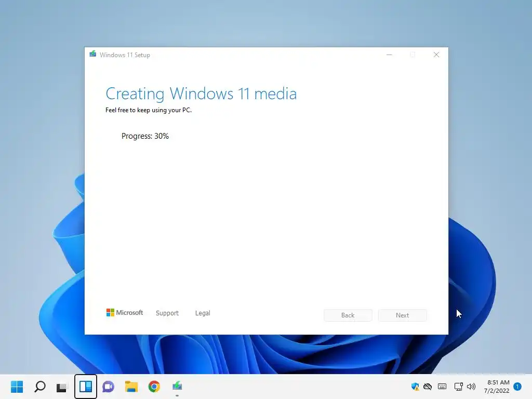Close the Windows 11 Setup window
The image size is (532, 399).
pyautogui.click(x=436, y=55)
